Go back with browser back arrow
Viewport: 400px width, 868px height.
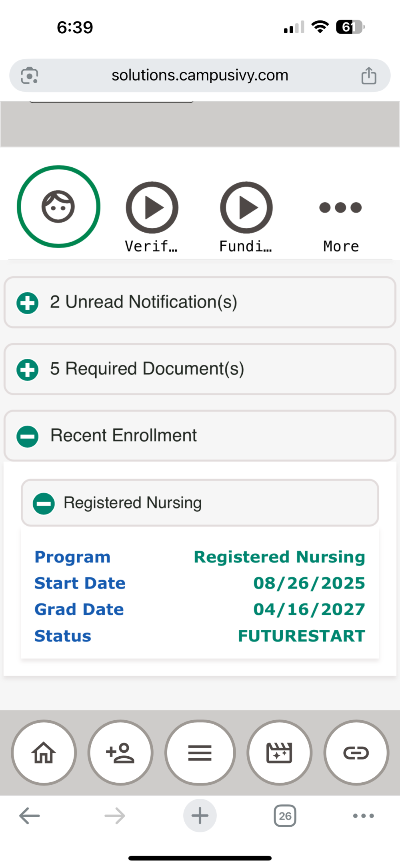[30, 816]
